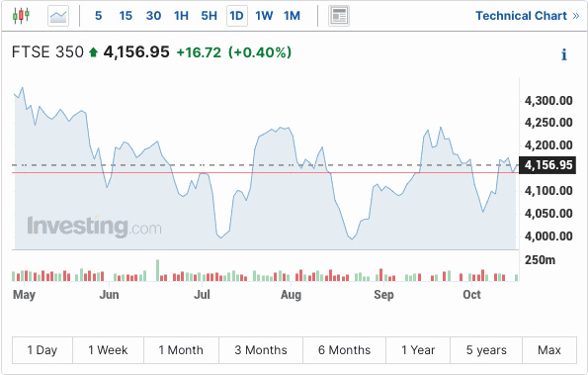Switch to candlestick chart type

[x=21, y=16]
